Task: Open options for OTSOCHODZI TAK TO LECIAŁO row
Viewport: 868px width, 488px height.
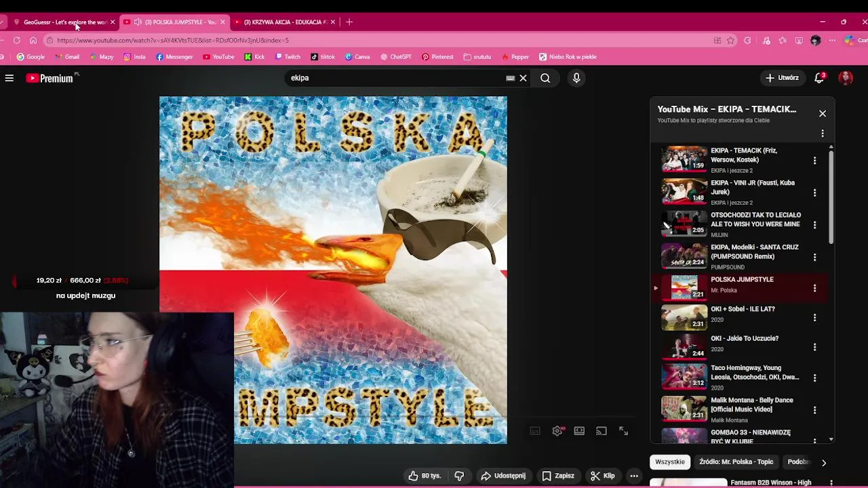Action: 814,225
